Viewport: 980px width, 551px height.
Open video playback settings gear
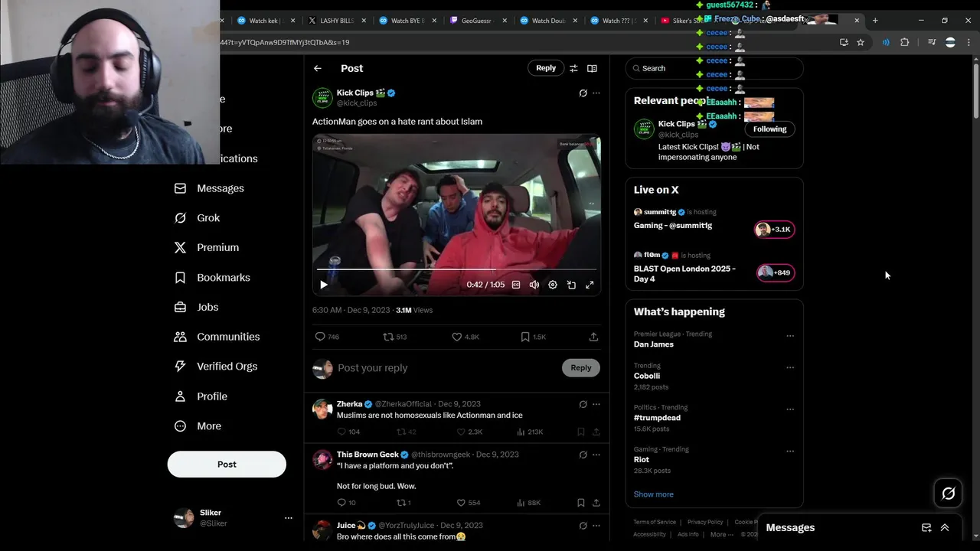point(553,285)
